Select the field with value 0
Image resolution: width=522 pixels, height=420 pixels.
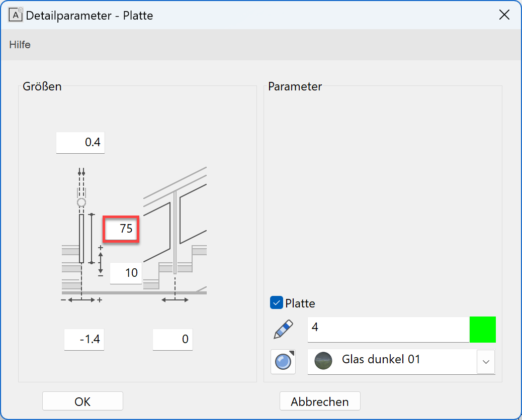tap(172, 340)
